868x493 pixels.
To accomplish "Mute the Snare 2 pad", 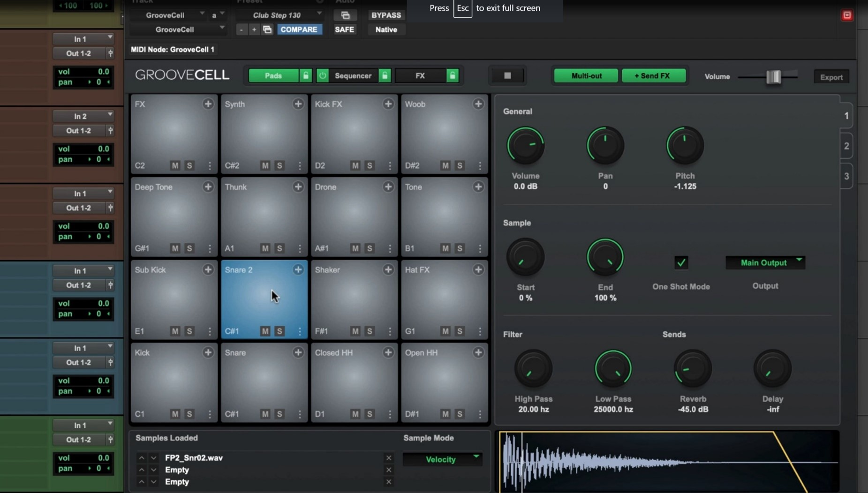I will click(265, 331).
